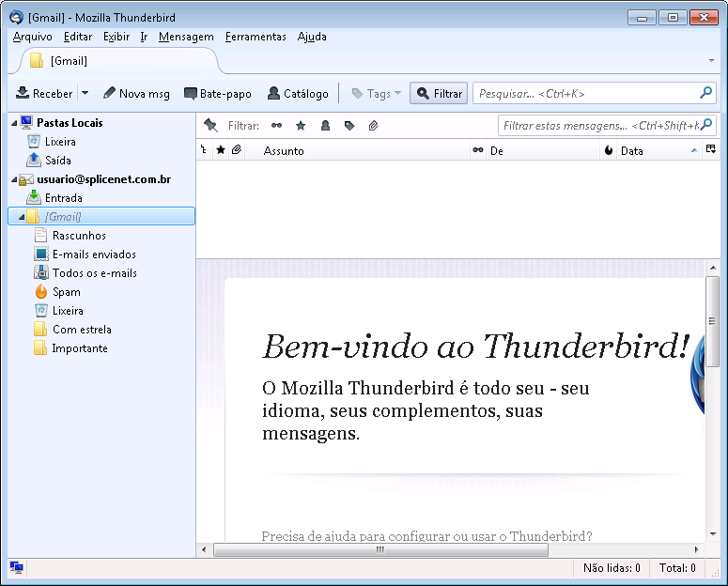Open the Entrada inbox folder
The image size is (728, 586).
tap(64, 198)
